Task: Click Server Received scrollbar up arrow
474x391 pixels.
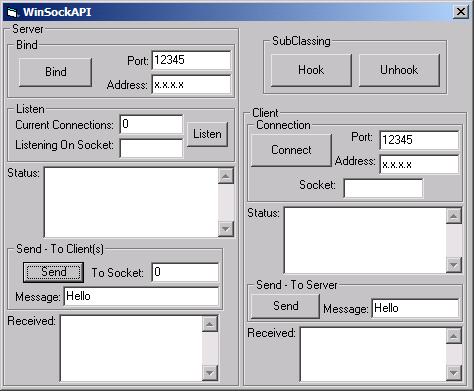Action: point(210,324)
